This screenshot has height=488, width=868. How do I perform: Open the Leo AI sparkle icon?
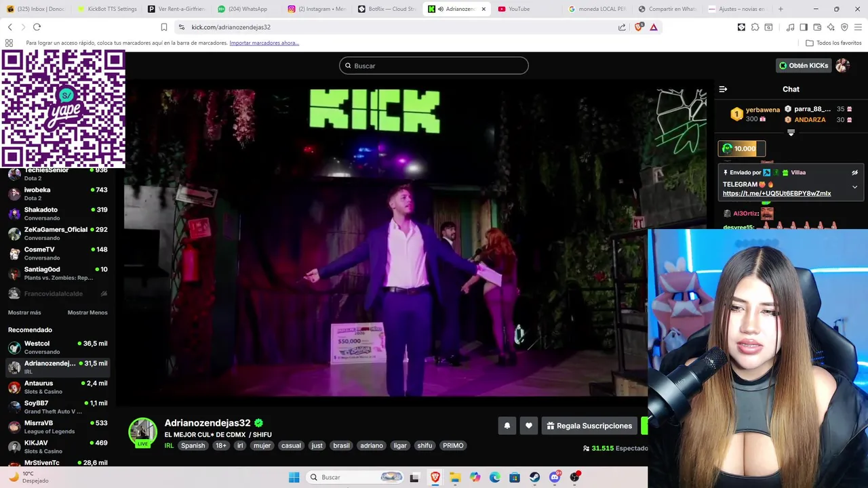point(831,27)
